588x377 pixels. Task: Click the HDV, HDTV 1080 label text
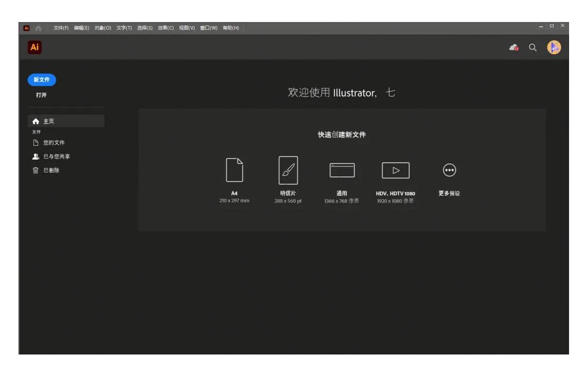[x=396, y=194]
